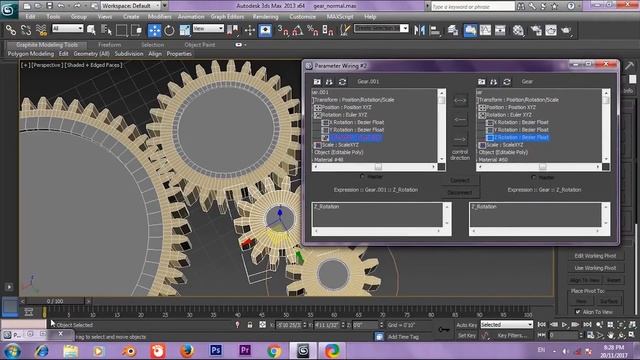640x360 pixels.
Task: Expand Scale : ScaleXYZ in left Gear.001 tree
Action: click(x=318, y=145)
